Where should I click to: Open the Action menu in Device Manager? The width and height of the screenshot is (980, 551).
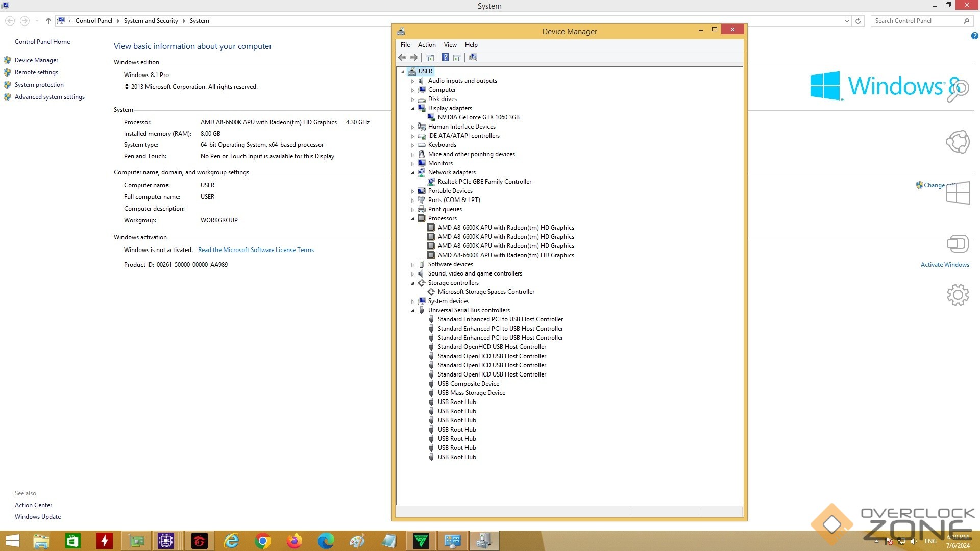coord(426,45)
